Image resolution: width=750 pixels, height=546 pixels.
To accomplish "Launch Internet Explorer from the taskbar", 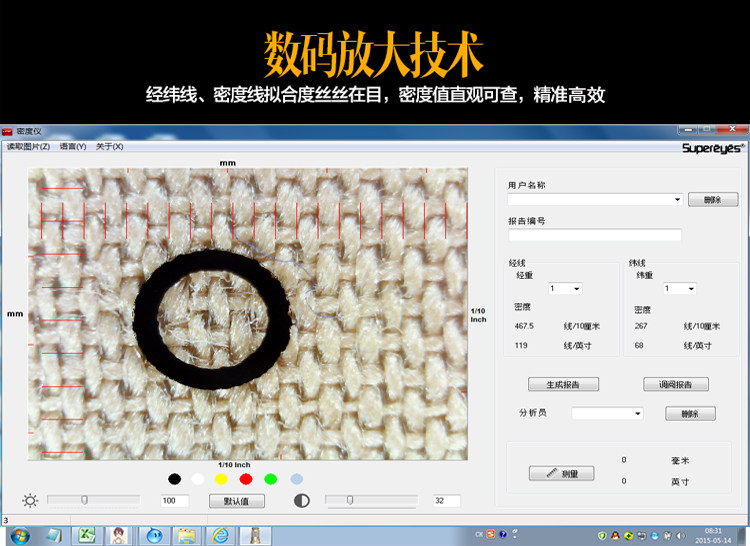I will click(x=220, y=535).
